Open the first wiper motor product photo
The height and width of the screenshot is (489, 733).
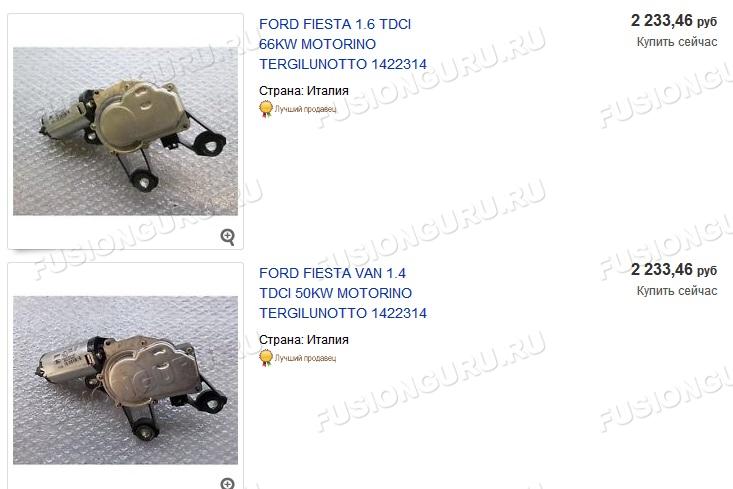click(x=125, y=131)
